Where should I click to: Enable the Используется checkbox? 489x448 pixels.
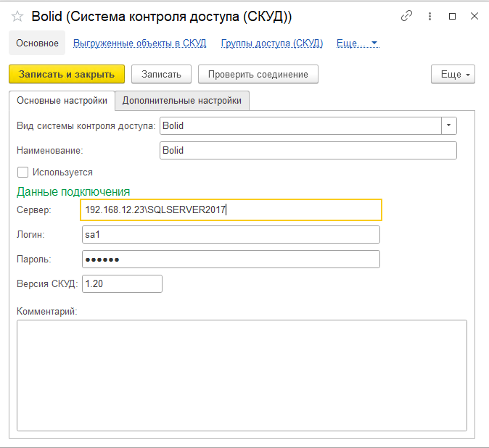23,173
